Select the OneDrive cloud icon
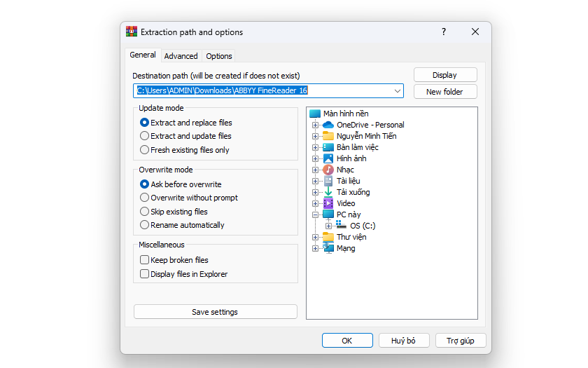 coord(328,125)
